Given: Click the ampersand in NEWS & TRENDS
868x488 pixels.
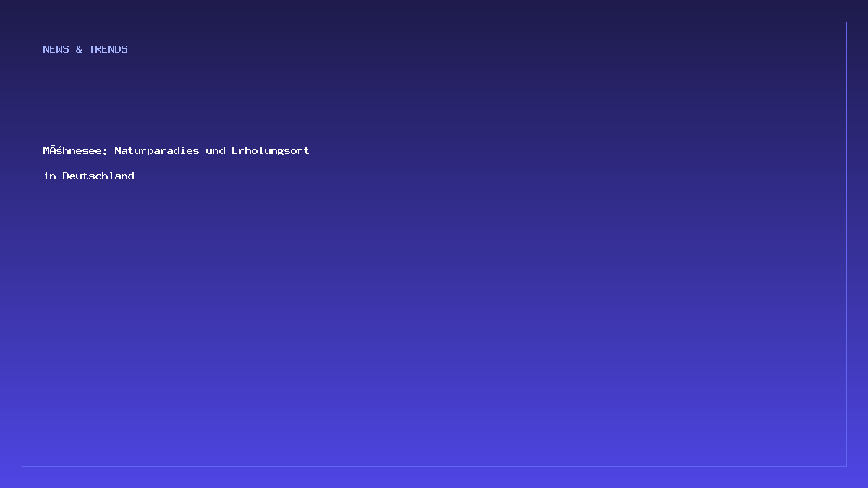Looking at the screenshot, I should [x=79, y=49].
